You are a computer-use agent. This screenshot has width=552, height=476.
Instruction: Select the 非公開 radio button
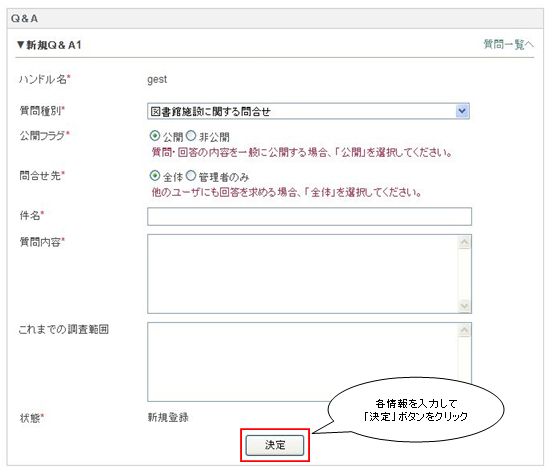pos(190,136)
